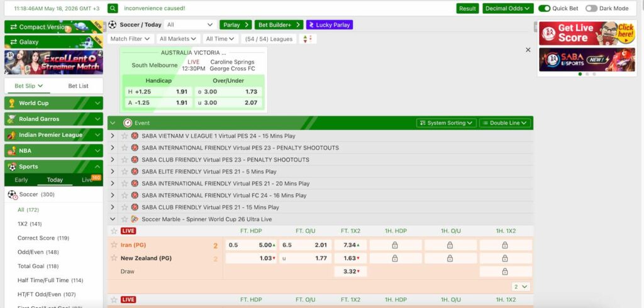
Task: Click the Lucky Parlay button
Action: [330, 25]
